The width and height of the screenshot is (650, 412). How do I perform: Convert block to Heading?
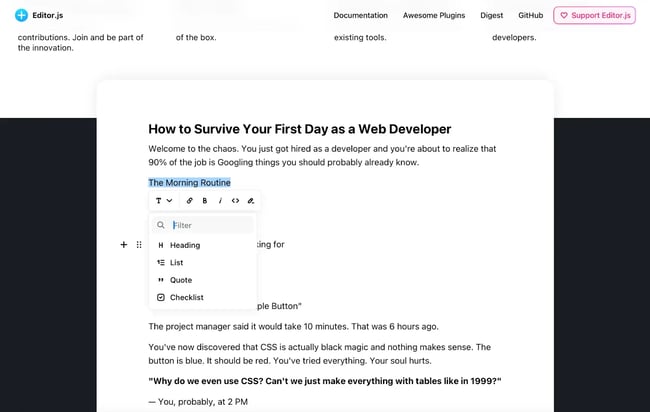[x=202, y=245]
